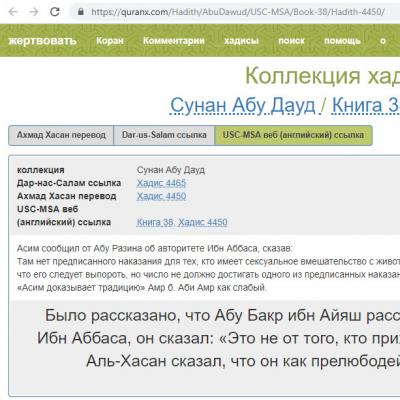Focus the quranx.com URL address field

pos(238,12)
